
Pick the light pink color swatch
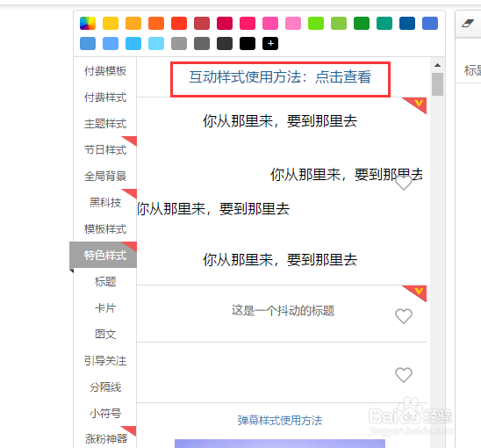pos(293,24)
